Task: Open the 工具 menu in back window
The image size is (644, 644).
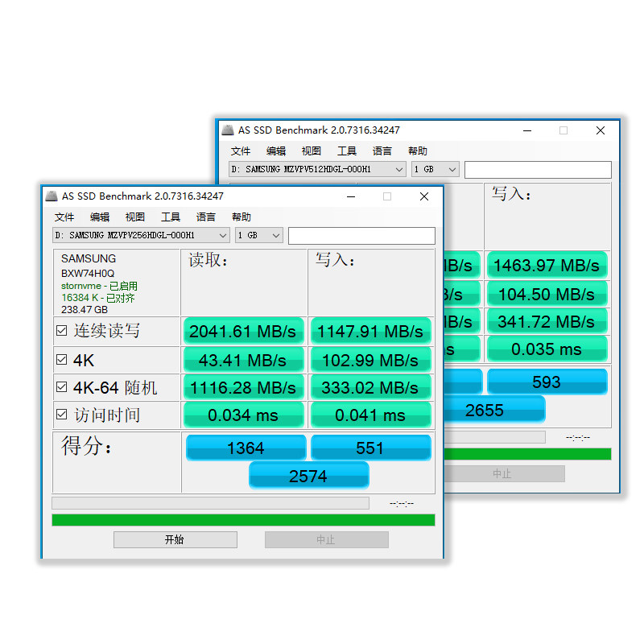Action: click(347, 151)
